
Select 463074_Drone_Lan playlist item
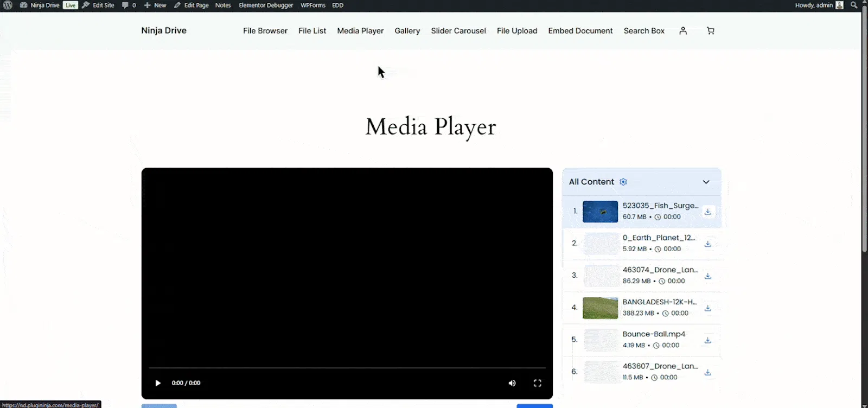point(642,276)
